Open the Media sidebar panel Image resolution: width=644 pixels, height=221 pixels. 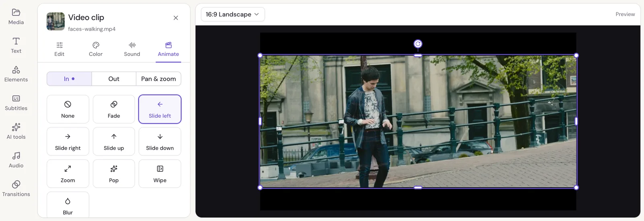click(16, 17)
